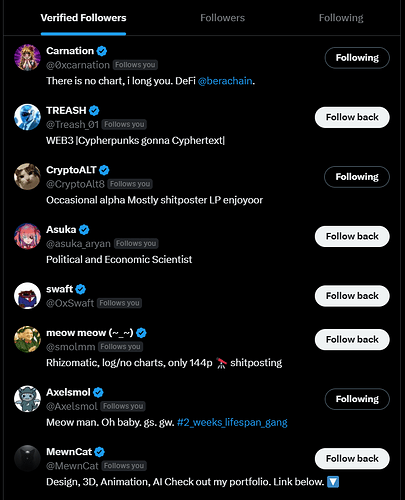
Task: Toggle the Following button for CryptoALT
Action: (357, 177)
